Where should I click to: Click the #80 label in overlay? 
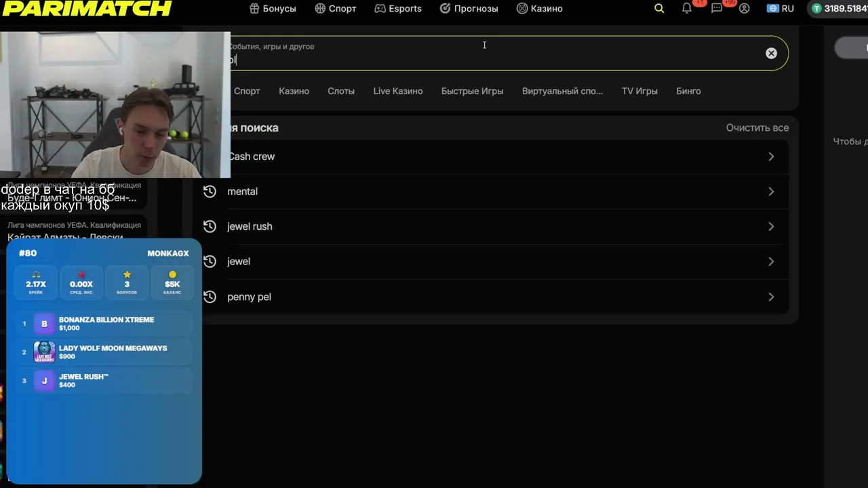click(x=28, y=253)
